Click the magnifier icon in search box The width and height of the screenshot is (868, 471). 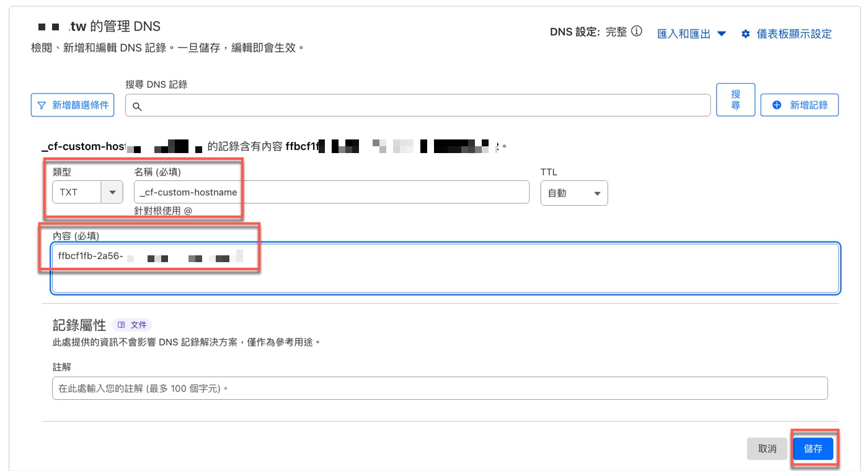point(138,107)
